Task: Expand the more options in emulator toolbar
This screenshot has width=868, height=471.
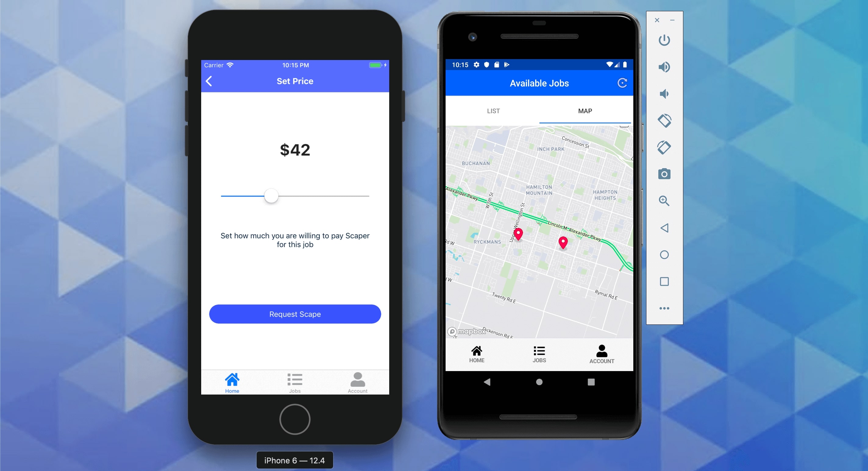Action: coord(663,308)
